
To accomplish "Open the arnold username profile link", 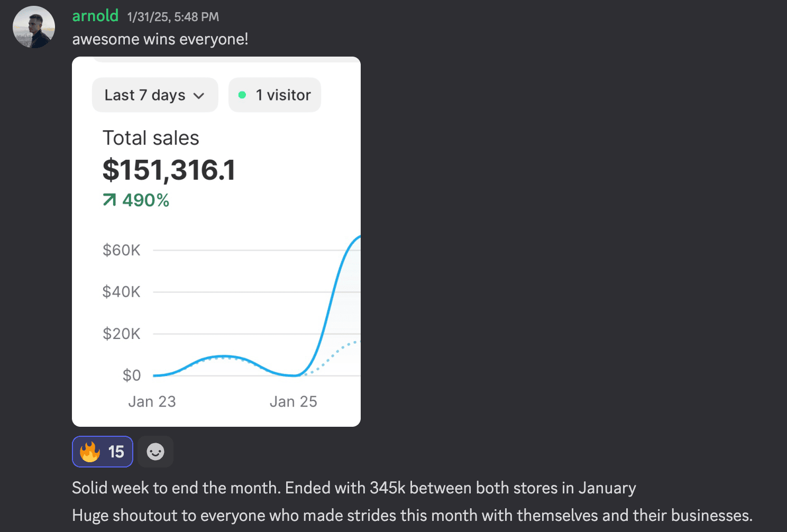I will click(x=95, y=16).
